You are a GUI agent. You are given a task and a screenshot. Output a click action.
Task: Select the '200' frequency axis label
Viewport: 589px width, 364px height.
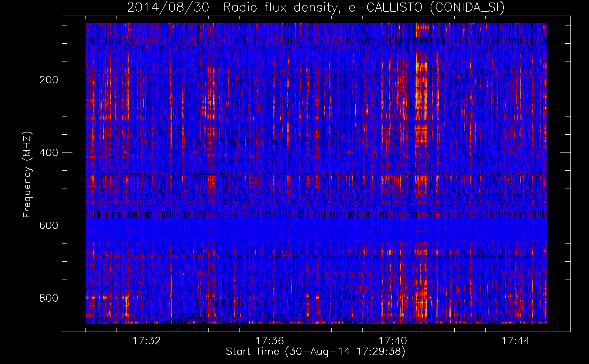click(x=49, y=80)
